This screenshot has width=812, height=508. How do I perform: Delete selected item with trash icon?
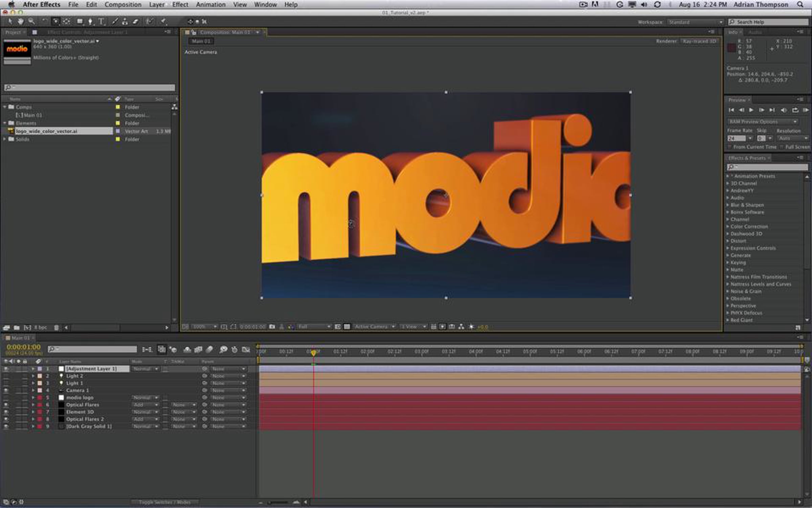[x=57, y=327]
